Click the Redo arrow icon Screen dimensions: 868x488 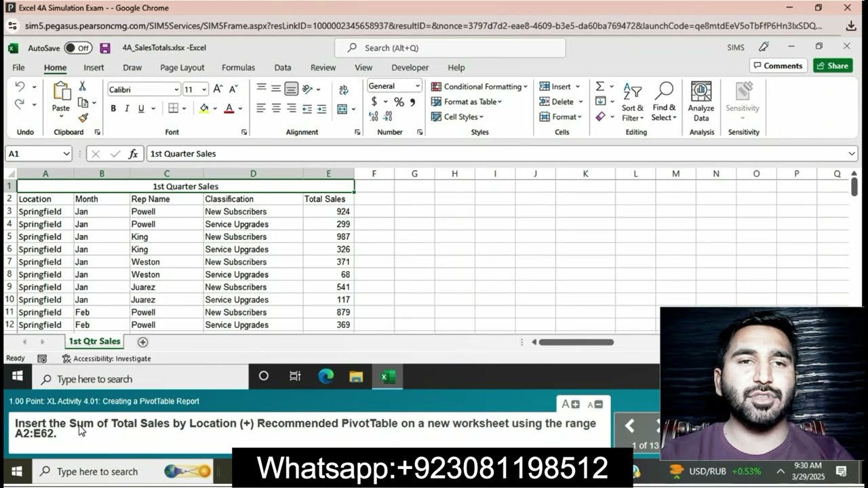(x=20, y=104)
